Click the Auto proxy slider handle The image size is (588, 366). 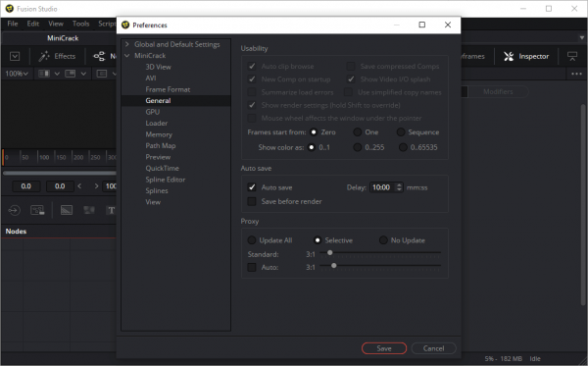tap(334, 266)
